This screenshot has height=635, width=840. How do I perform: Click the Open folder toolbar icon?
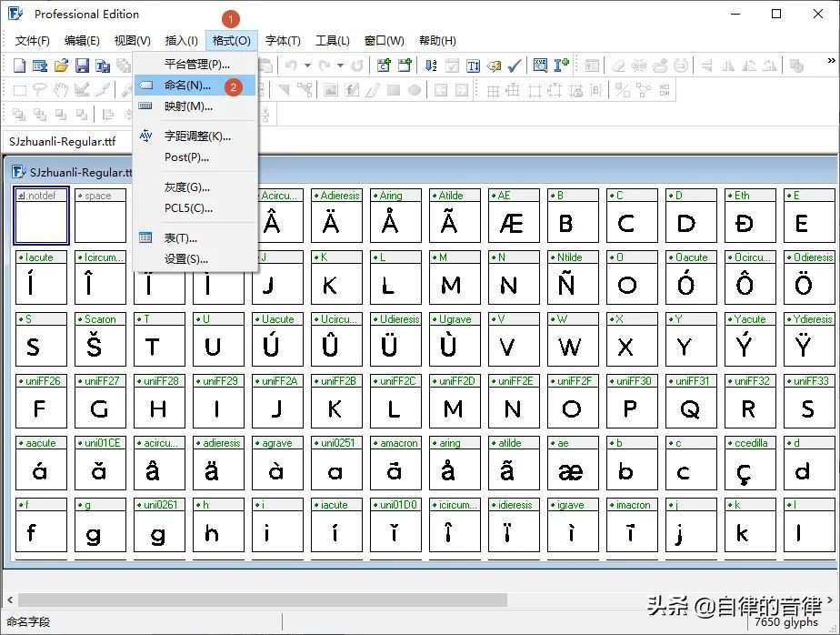click(x=61, y=66)
